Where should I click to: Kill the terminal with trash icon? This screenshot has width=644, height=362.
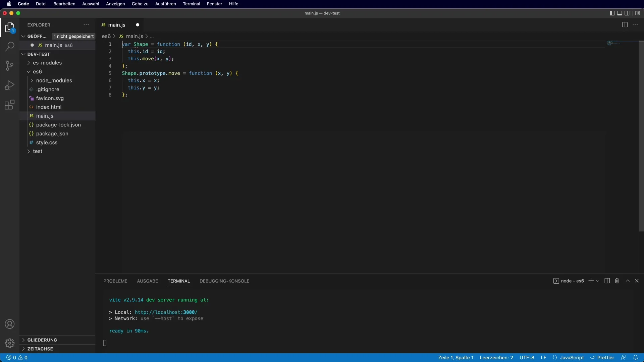coord(617,281)
